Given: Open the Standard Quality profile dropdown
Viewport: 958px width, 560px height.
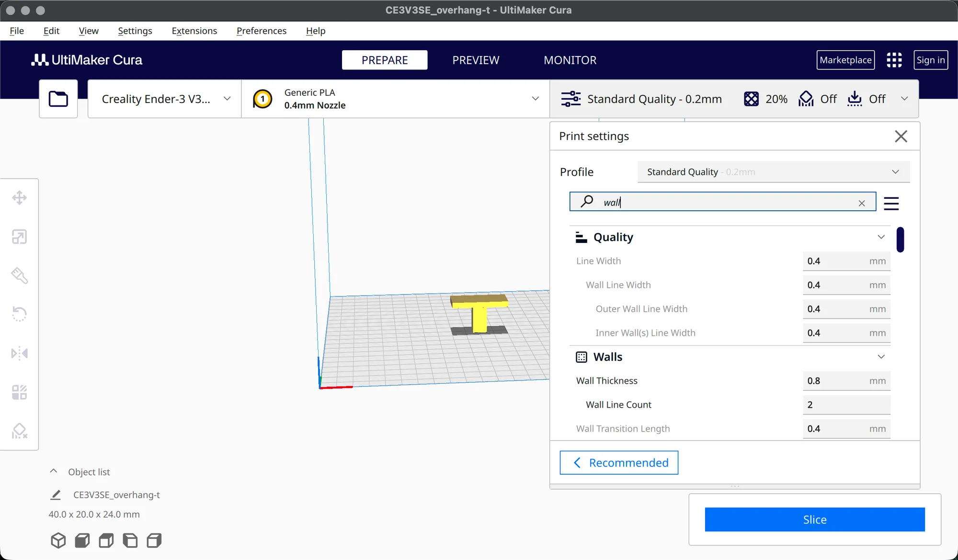Looking at the screenshot, I should (x=774, y=172).
